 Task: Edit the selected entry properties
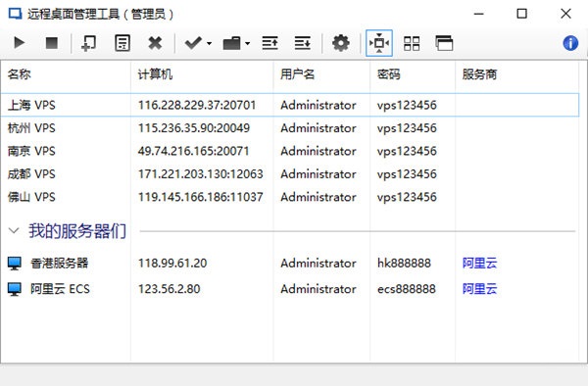tap(122, 43)
